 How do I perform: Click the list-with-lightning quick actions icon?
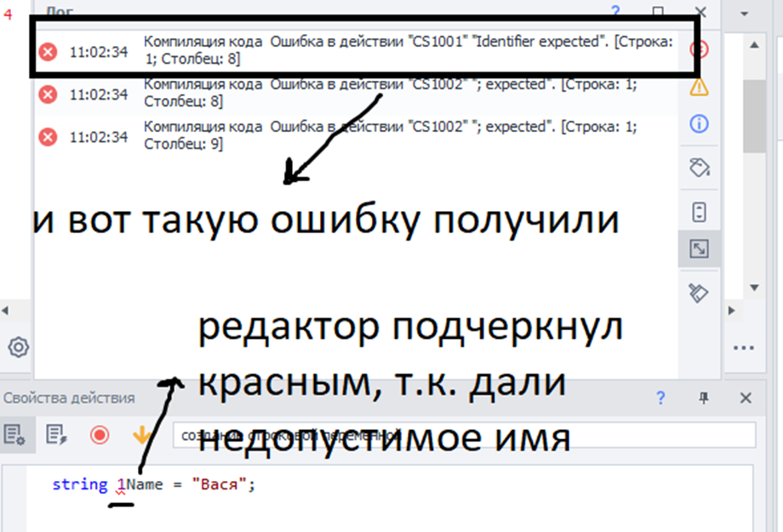[x=56, y=435]
